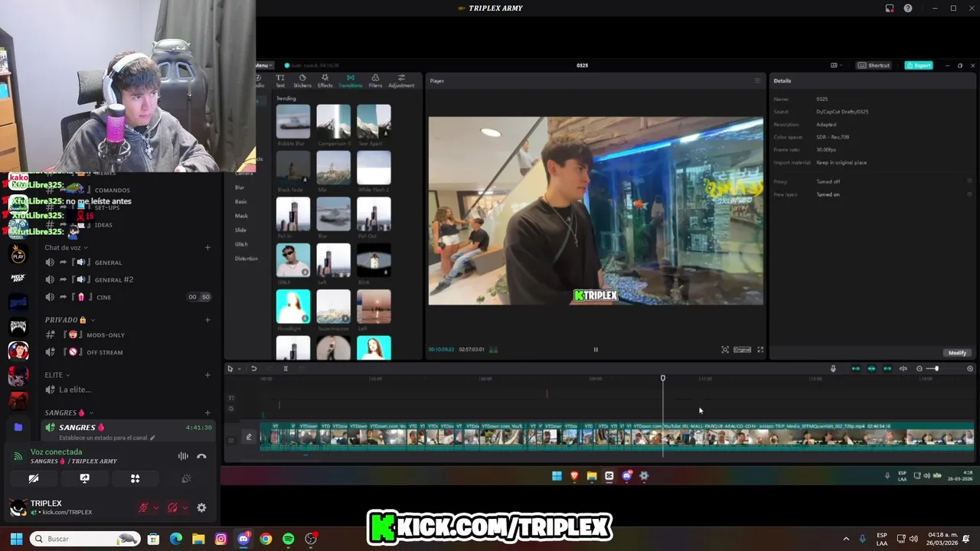
Task: Share your screen in Discord
Action: (x=84, y=478)
